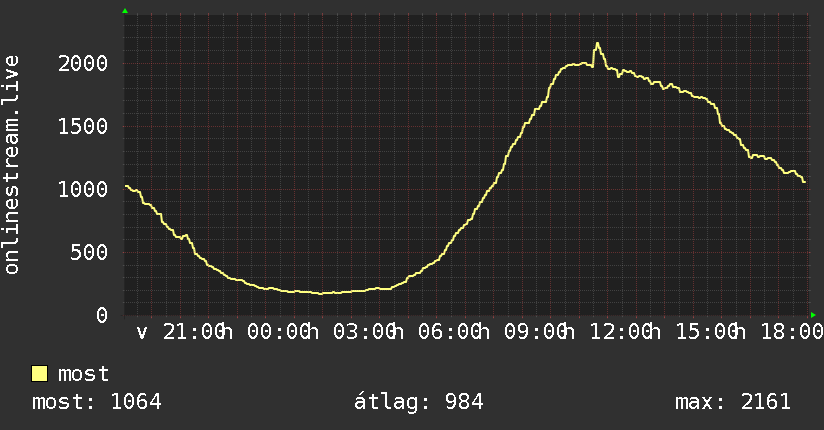Image resolution: width=824 pixels, height=430 pixels.
Task: Click the 0 label on the Y axis
Action: 102,315
